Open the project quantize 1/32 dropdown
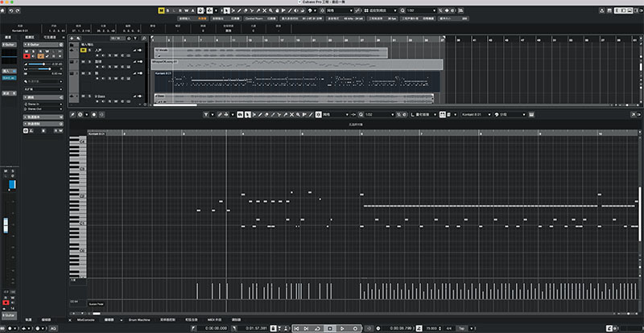Viewport: 644px width, 333px height. (420, 10)
